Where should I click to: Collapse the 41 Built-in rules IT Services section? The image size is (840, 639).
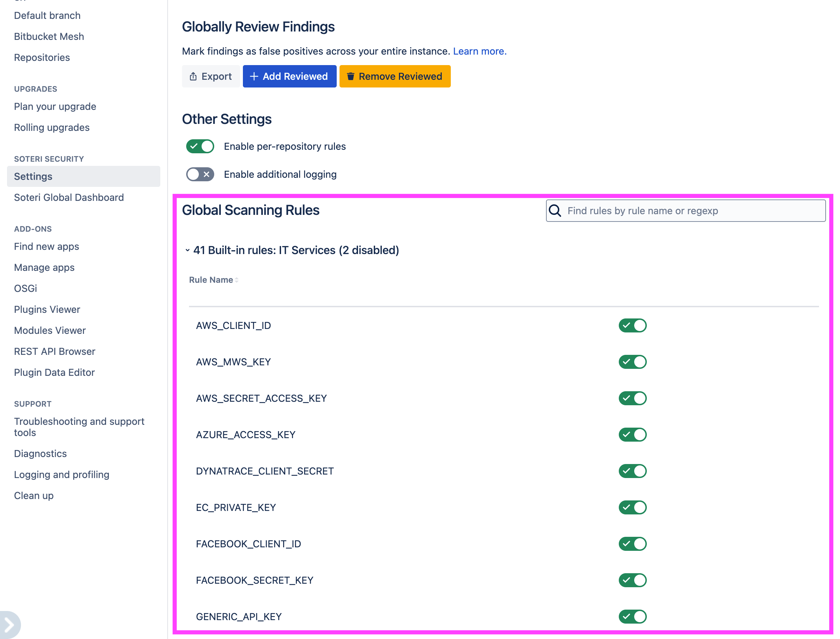(188, 250)
